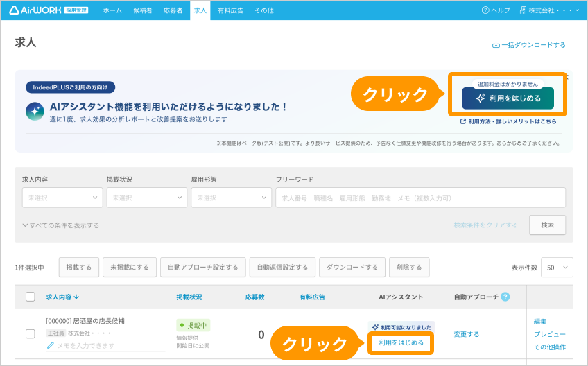588x366 pixels.
Task: Open the ホーム tab
Action: tap(112, 10)
